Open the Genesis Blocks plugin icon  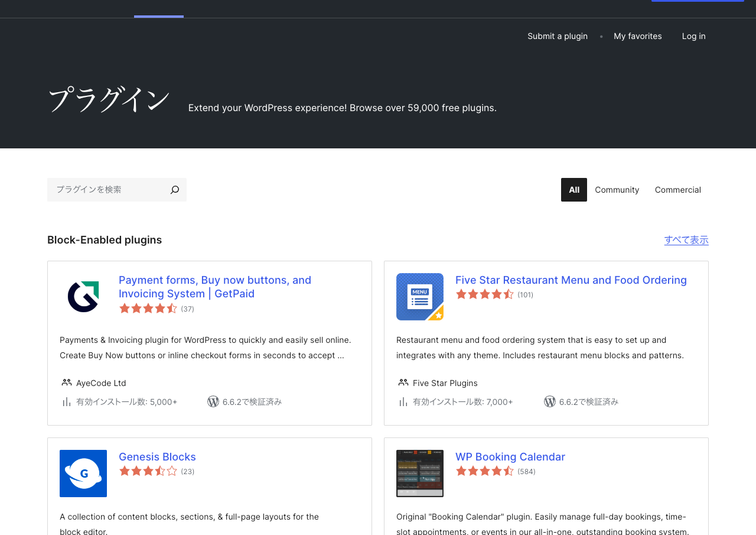[83, 474]
